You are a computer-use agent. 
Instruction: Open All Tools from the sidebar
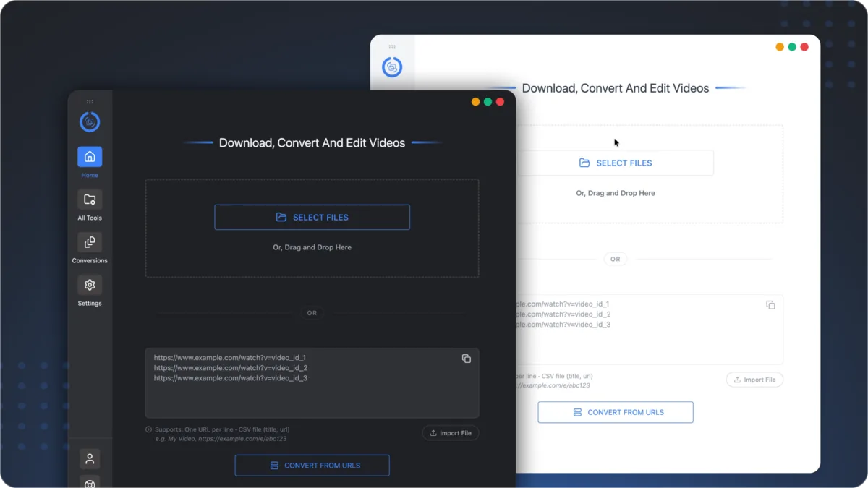90,200
